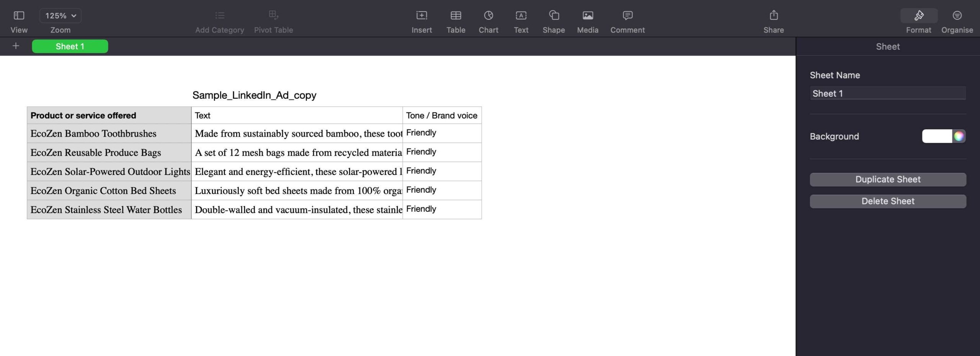Select the 'Luxuriously soft bed sheets' cell
The width and height of the screenshot is (980, 356).
point(297,191)
